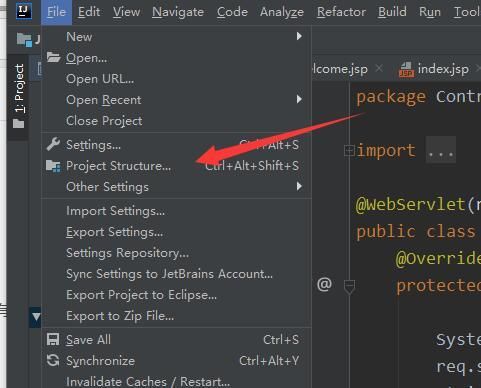Viewport: 481px width, 388px height.
Task: Close the welcome.jsp editor tab
Action: pos(379,68)
